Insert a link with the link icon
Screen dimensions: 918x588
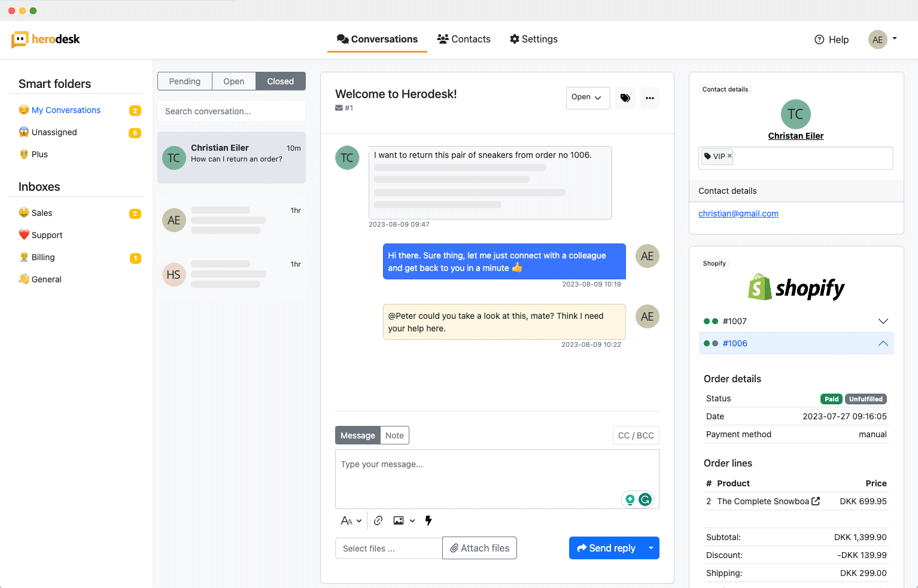tap(378, 520)
